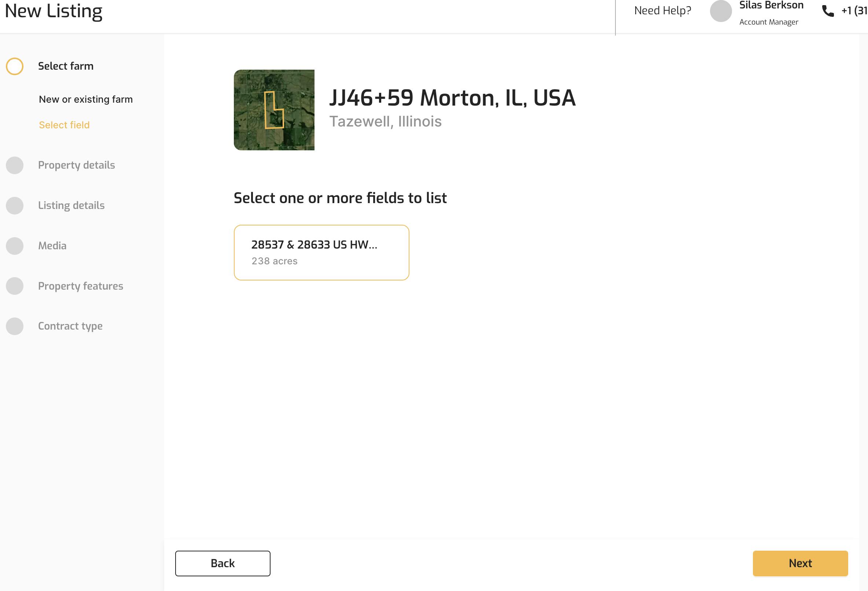This screenshot has width=868, height=591.
Task: Expand the 'Property features' section
Action: coord(81,286)
